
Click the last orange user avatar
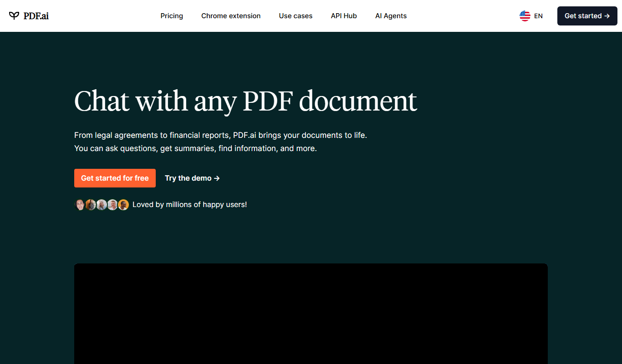123,205
